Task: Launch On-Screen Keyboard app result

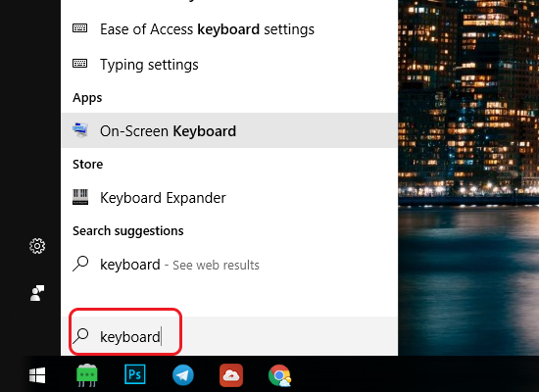Action: coord(229,130)
